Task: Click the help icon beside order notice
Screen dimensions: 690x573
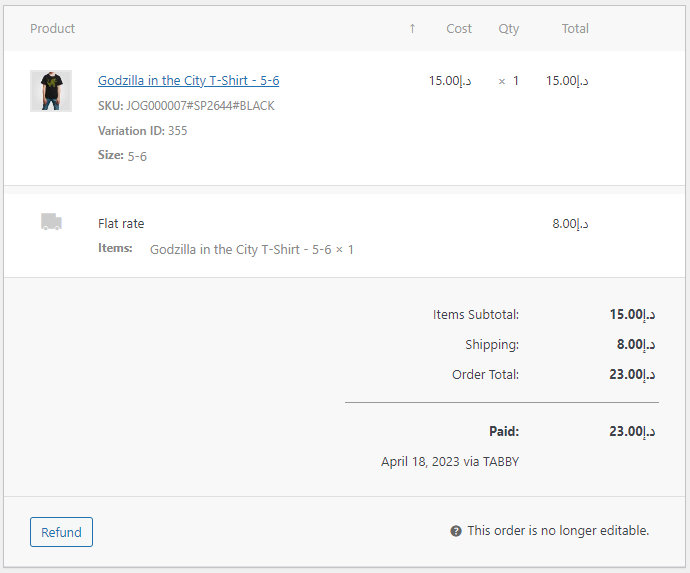Action: [456, 531]
